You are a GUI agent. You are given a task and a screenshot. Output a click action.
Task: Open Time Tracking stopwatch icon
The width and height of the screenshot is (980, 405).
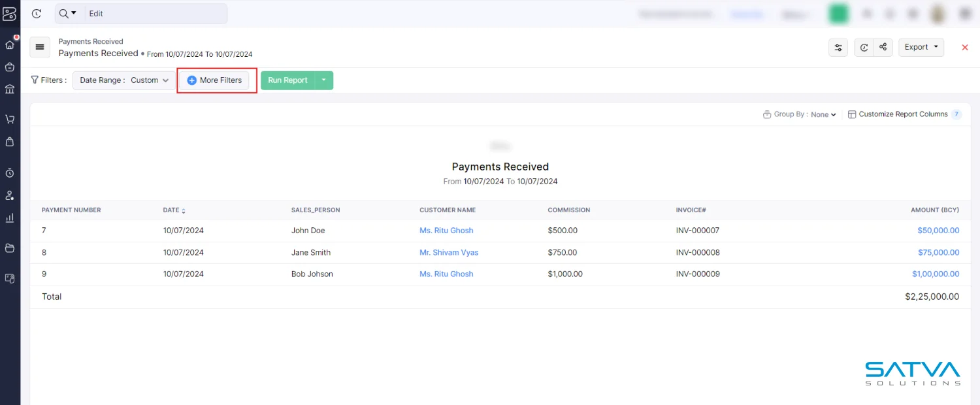coord(10,173)
